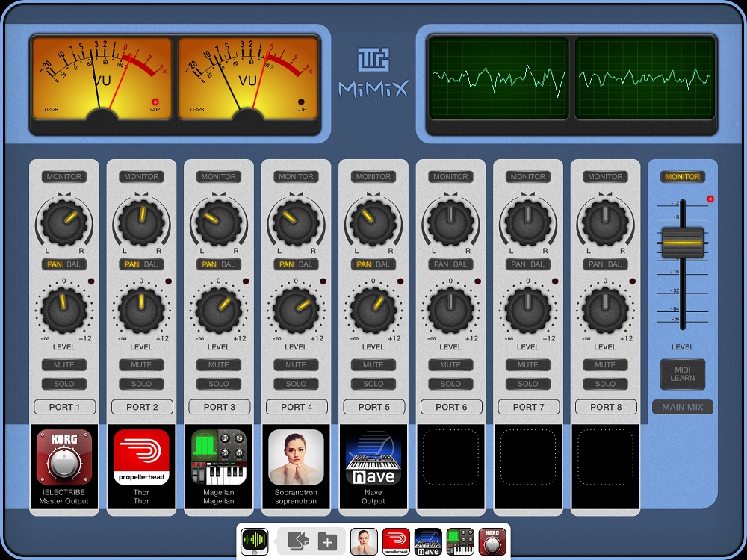Click the left oscilloscope display
This screenshot has width=747, height=560.
pos(499,78)
